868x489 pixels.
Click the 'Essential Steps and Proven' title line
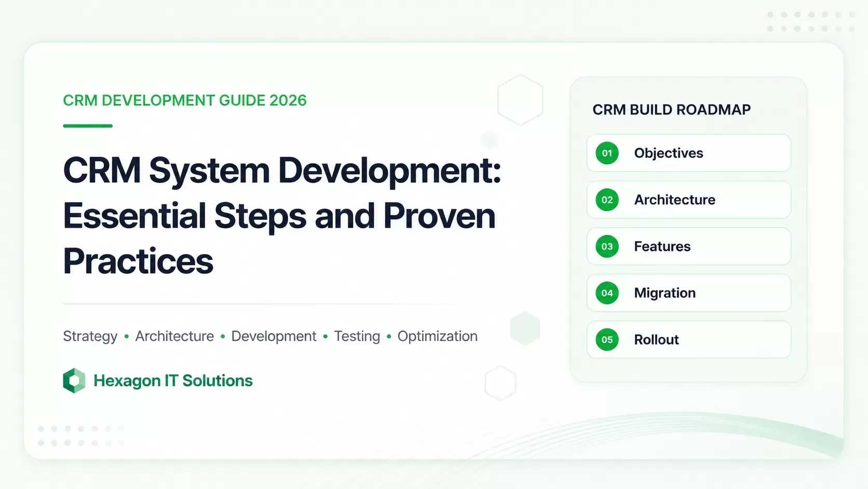[x=279, y=216]
